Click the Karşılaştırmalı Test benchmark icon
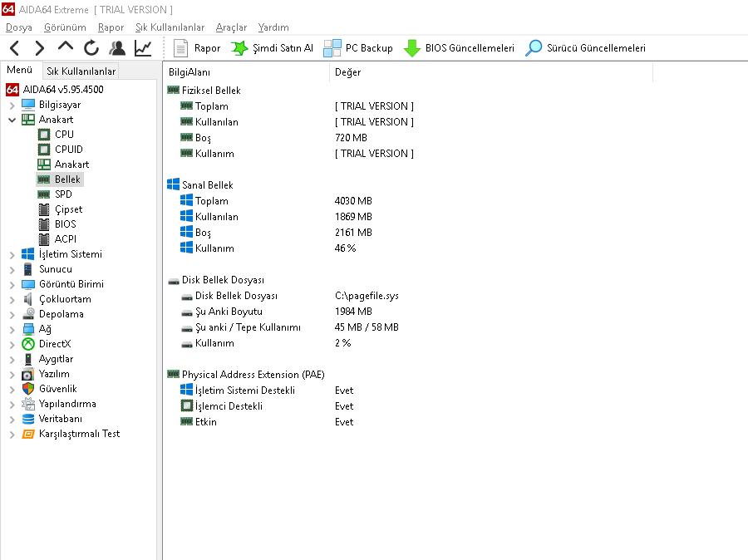748x560 pixels. [x=28, y=434]
